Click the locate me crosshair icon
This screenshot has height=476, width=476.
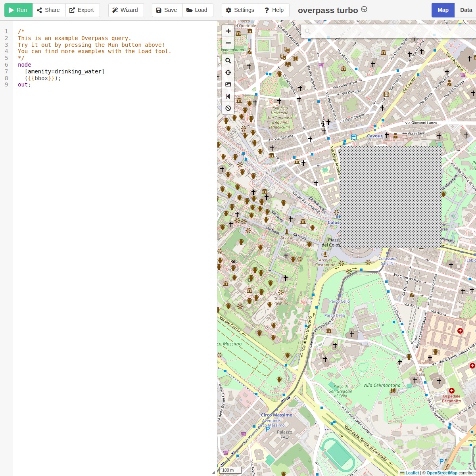[x=228, y=73]
